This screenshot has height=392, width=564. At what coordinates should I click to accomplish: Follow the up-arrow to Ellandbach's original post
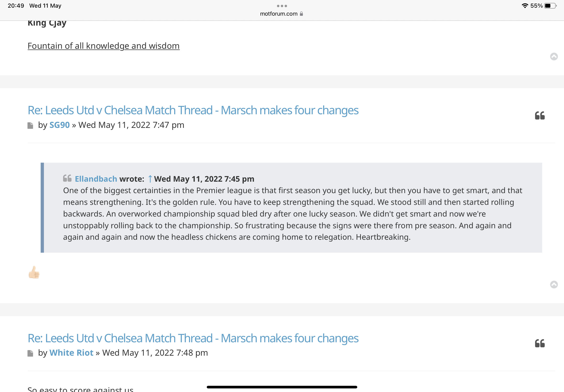[x=150, y=179]
